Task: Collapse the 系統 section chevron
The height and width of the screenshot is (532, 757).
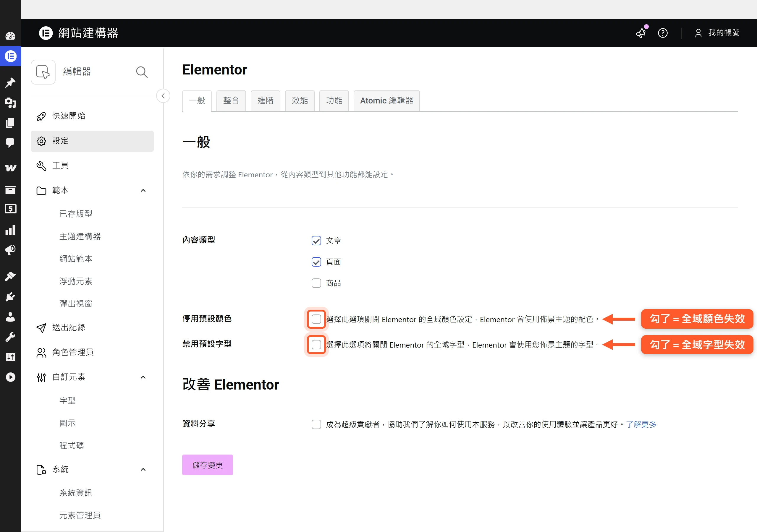Action: click(x=143, y=469)
